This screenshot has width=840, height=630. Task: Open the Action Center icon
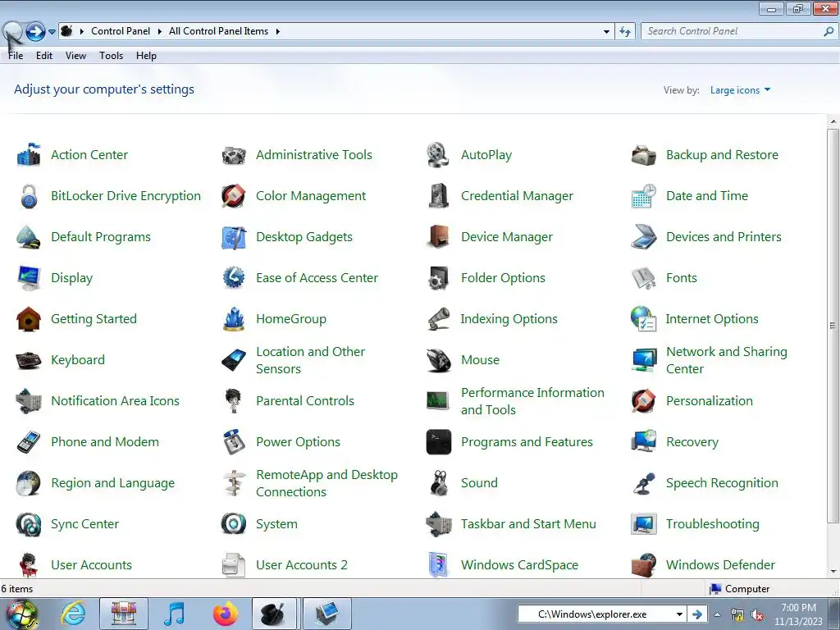pos(29,155)
